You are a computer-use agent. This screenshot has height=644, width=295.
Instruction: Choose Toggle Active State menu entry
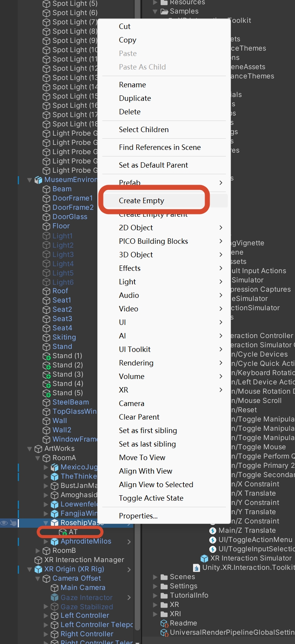164,498
